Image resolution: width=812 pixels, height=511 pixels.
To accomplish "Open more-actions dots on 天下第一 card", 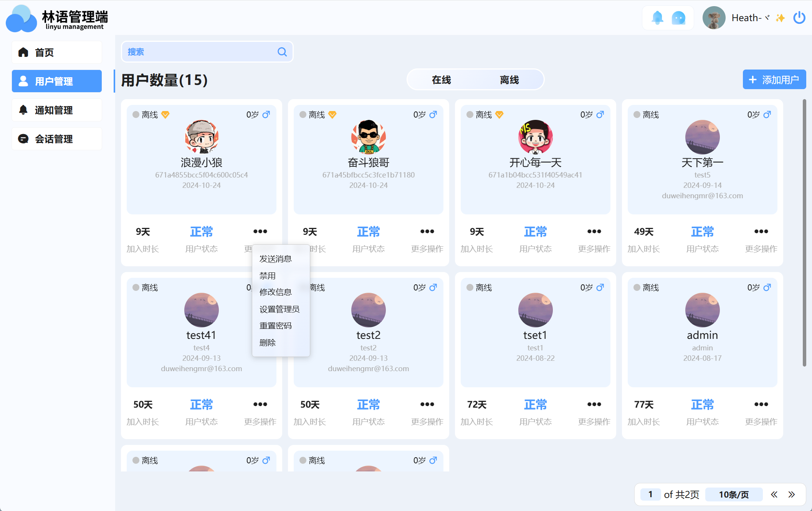I will 761,231.
